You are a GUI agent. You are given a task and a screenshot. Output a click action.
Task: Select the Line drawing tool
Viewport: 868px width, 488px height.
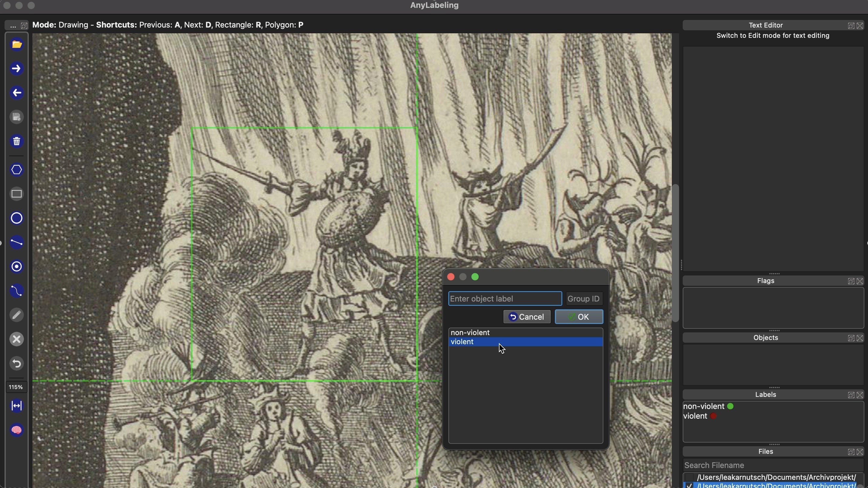tap(17, 243)
